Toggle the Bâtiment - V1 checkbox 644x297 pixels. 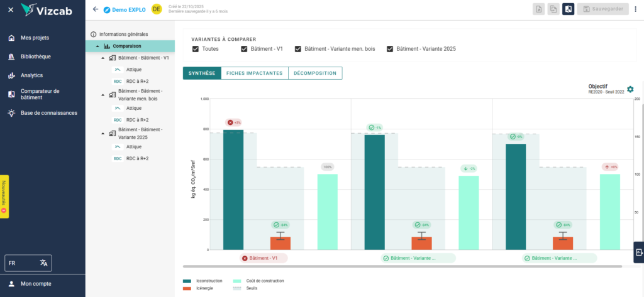[x=244, y=49]
